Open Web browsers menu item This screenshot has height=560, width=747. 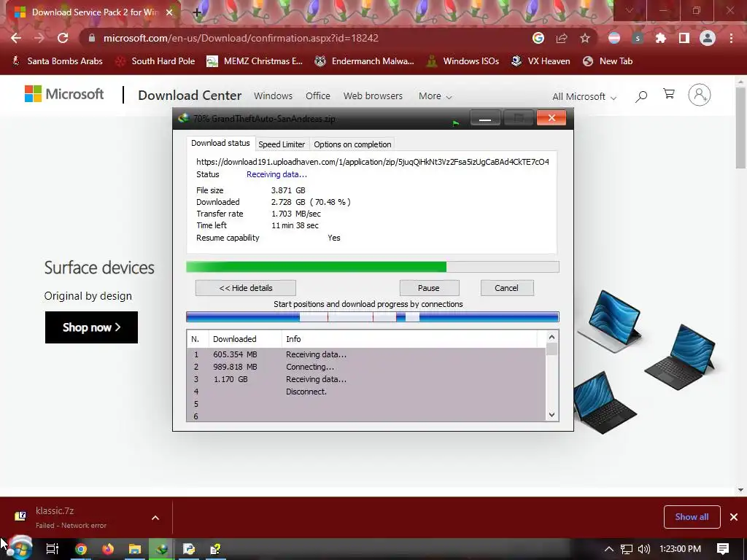tap(373, 96)
